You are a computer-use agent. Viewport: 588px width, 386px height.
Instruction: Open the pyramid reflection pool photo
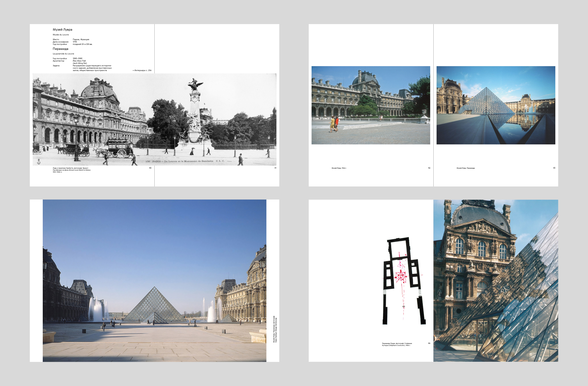tap(496, 105)
